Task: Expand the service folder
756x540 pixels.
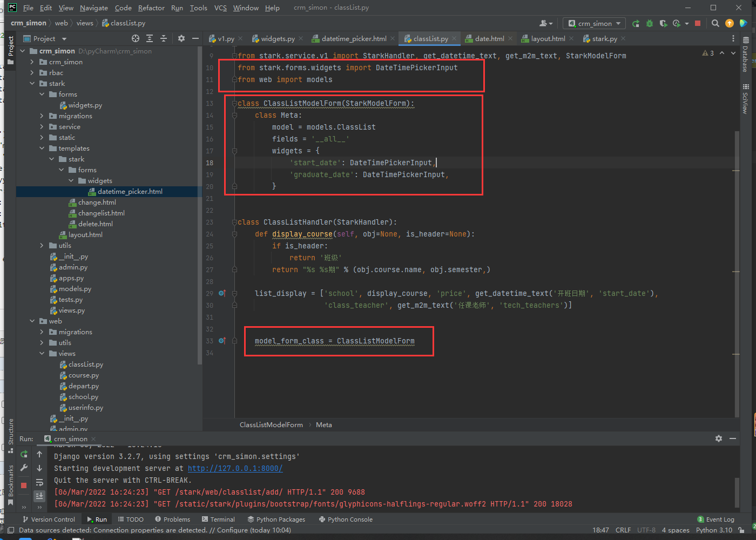Action: (x=42, y=126)
